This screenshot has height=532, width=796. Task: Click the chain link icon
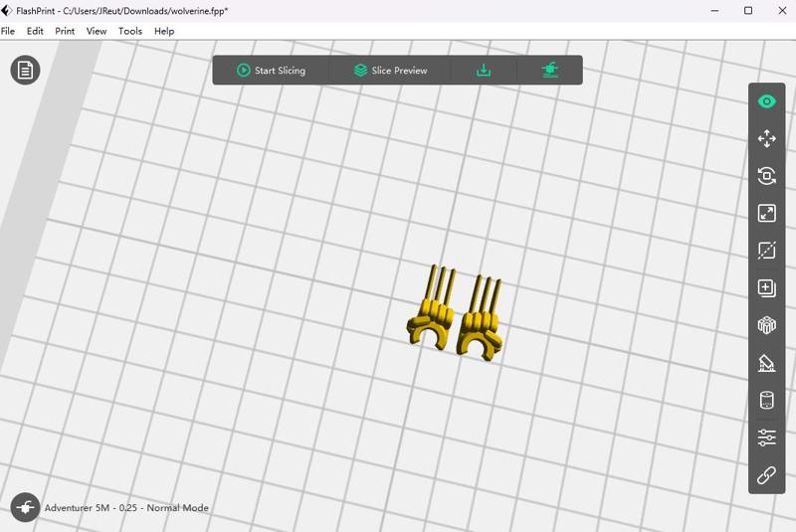pyautogui.click(x=766, y=475)
